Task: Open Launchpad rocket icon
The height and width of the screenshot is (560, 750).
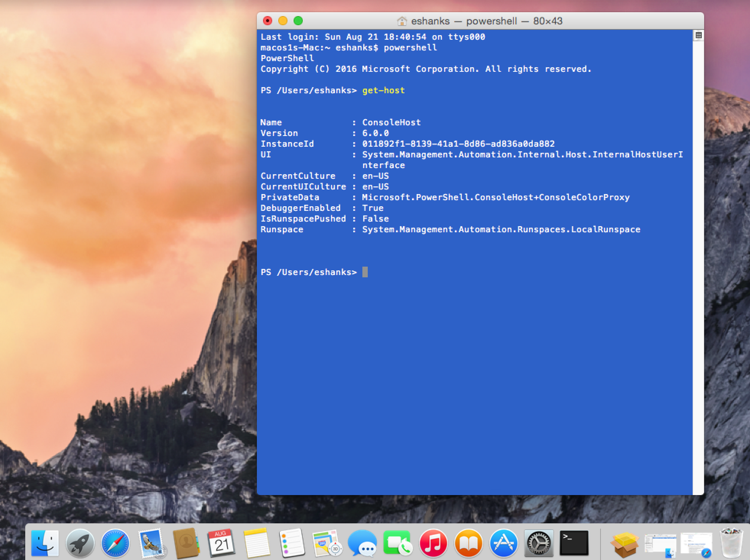Action: pos(80,543)
